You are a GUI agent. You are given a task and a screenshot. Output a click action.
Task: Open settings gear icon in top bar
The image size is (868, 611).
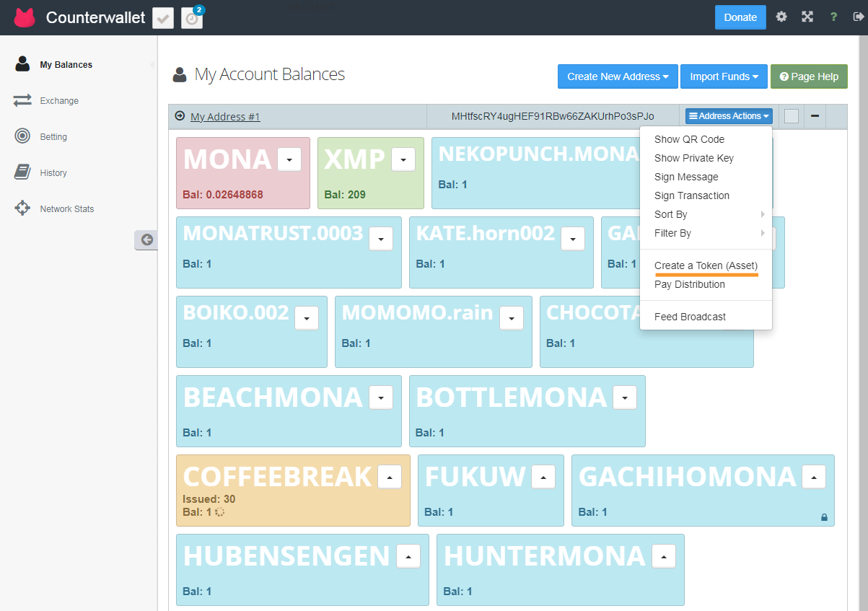coord(781,17)
